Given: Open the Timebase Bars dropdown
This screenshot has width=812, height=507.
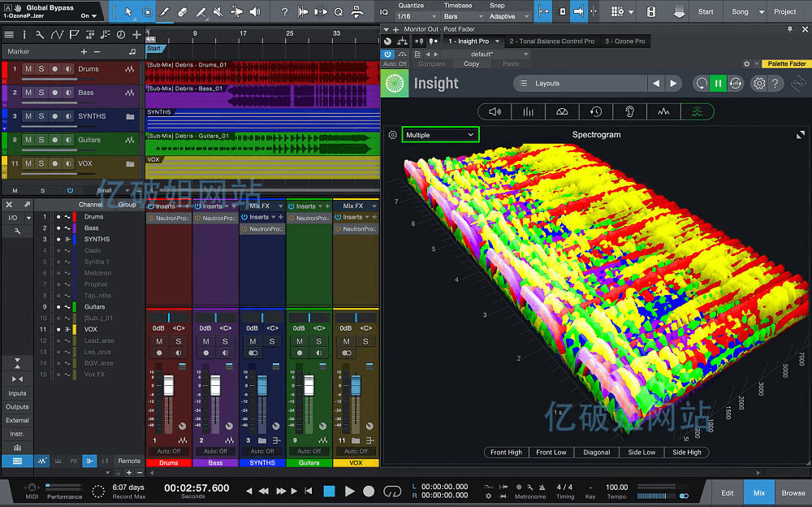Looking at the screenshot, I should [463, 16].
